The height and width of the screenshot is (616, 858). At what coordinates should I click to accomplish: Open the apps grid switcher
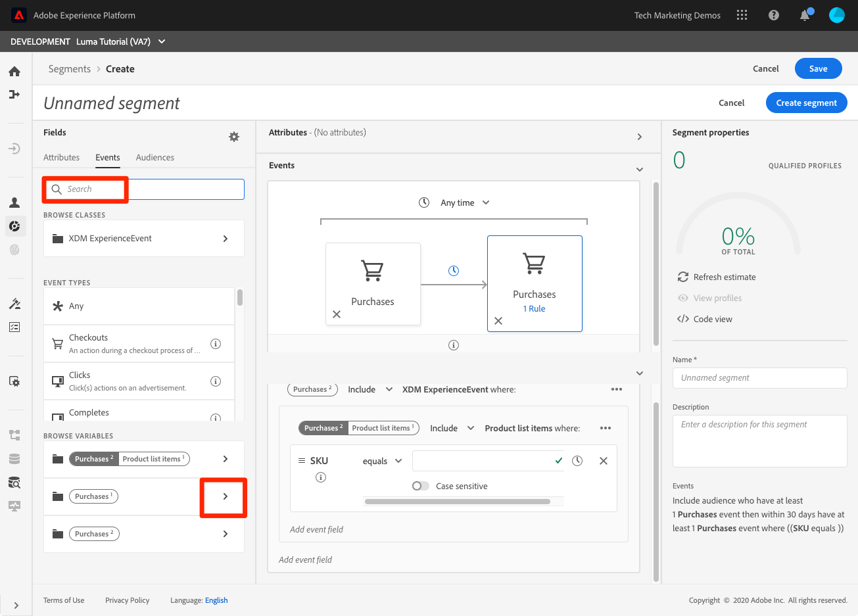click(x=742, y=15)
